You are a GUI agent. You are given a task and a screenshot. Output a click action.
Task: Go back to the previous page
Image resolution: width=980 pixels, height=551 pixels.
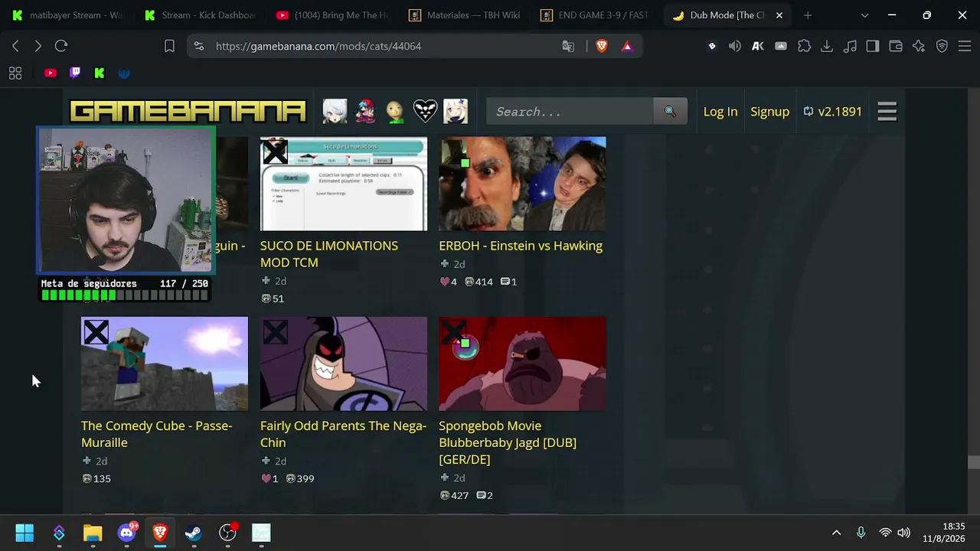(15, 46)
